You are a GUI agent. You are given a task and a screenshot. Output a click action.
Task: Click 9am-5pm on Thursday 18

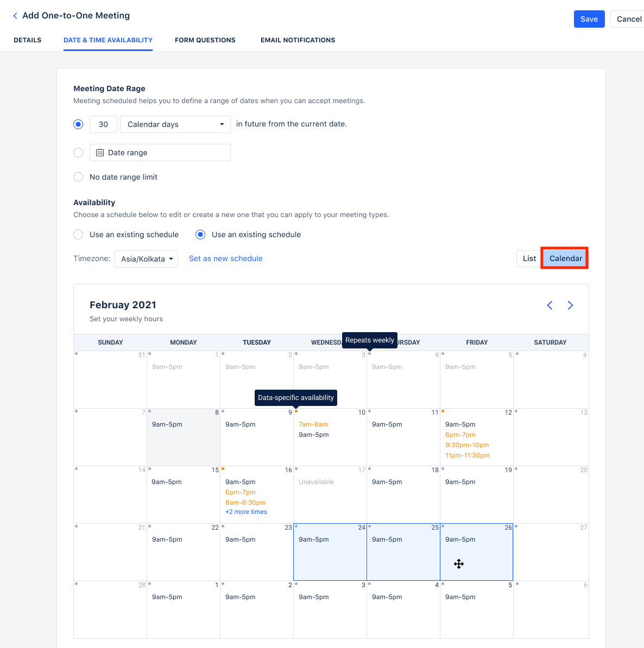[387, 482]
